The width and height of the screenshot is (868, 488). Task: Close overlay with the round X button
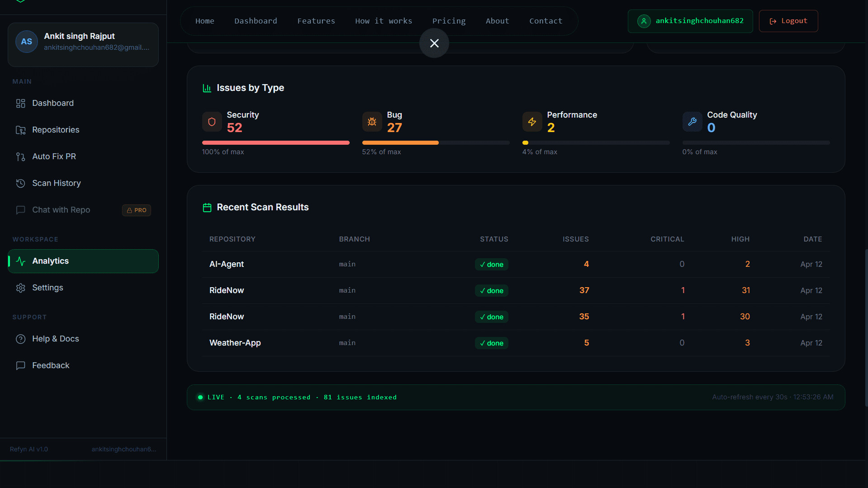pyautogui.click(x=434, y=43)
